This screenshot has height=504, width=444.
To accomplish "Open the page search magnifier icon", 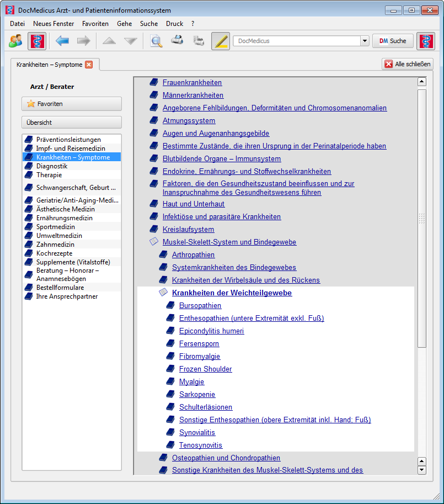I will 156,41.
